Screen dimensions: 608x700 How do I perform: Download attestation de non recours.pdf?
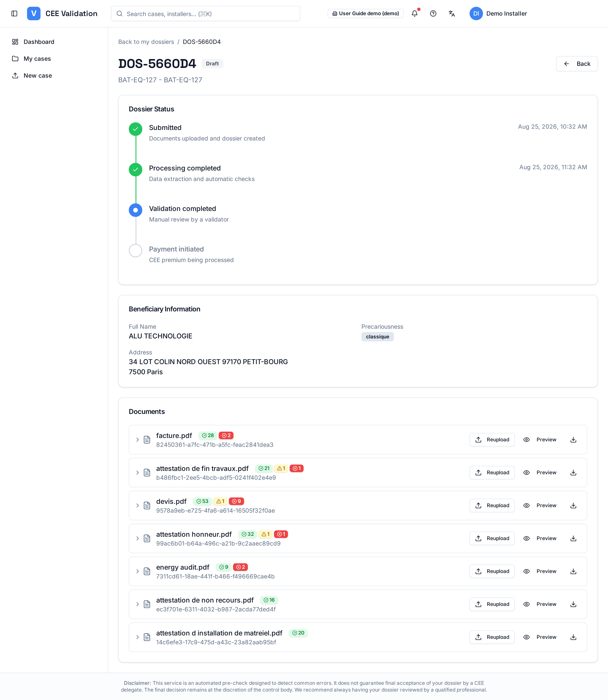pyautogui.click(x=573, y=604)
